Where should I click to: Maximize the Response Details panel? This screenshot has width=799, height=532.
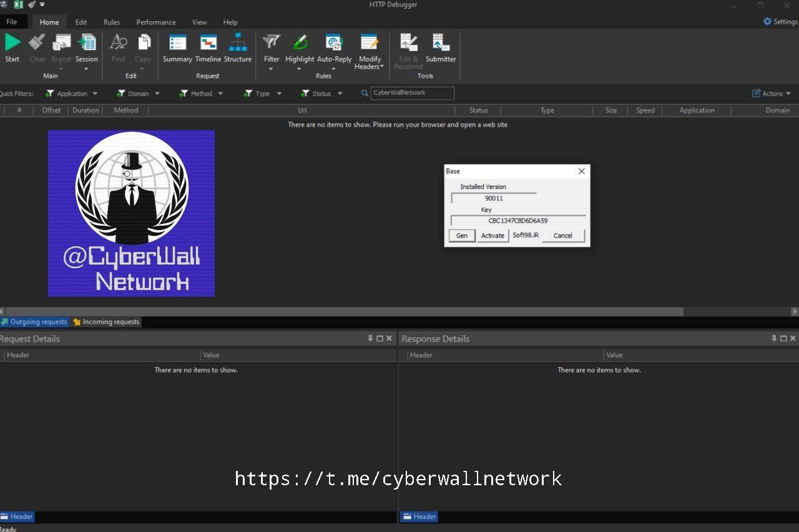[783, 339]
